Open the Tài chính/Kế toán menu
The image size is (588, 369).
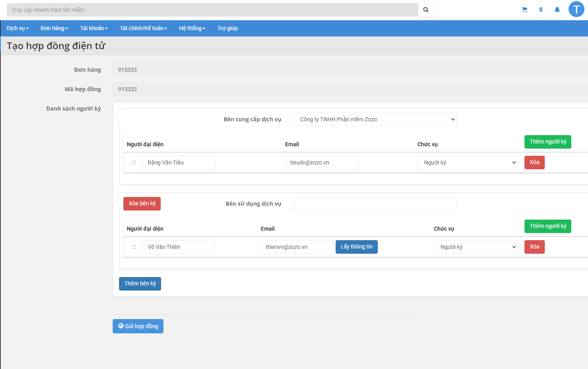point(144,28)
